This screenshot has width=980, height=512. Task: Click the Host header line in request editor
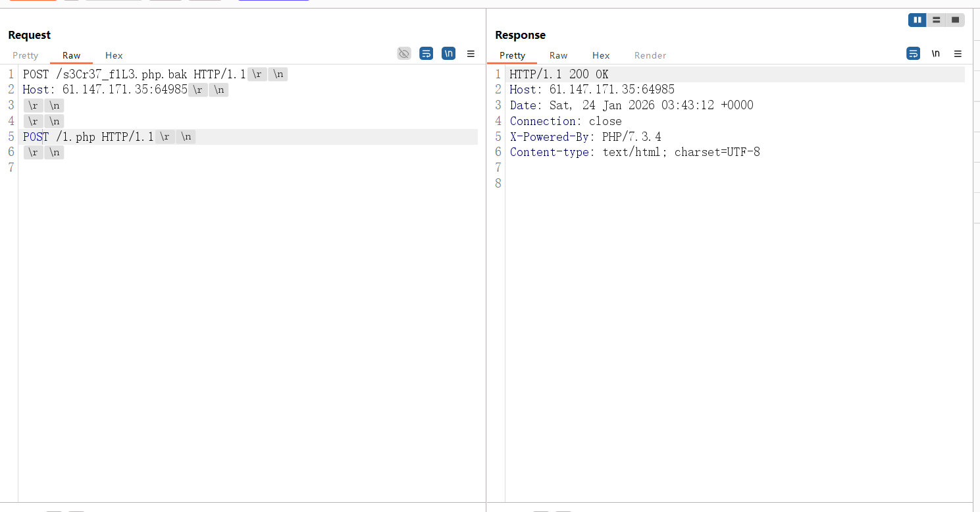point(105,90)
